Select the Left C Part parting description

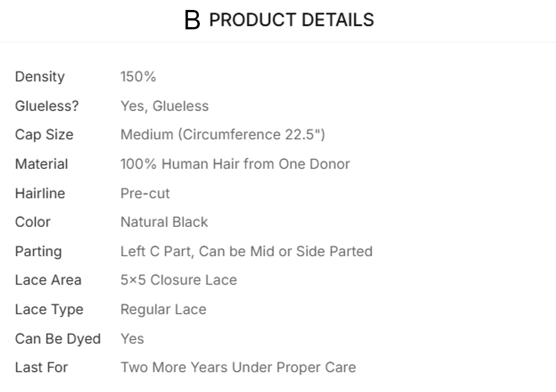coord(246,251)
